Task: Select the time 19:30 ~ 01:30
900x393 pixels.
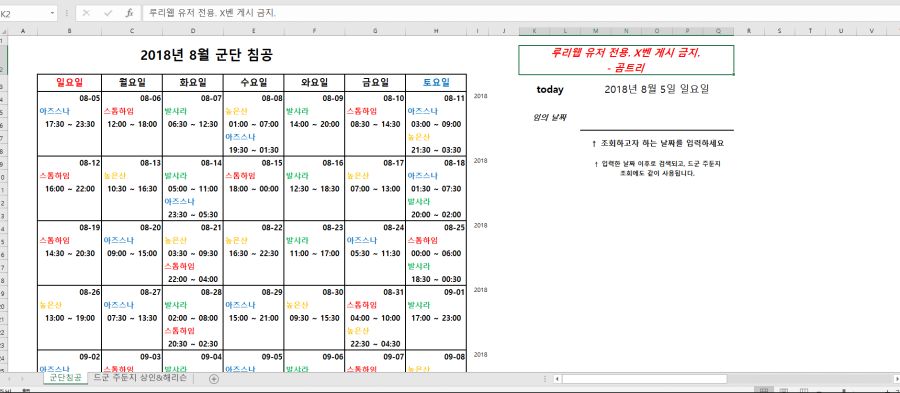Action: click(254, 150)
